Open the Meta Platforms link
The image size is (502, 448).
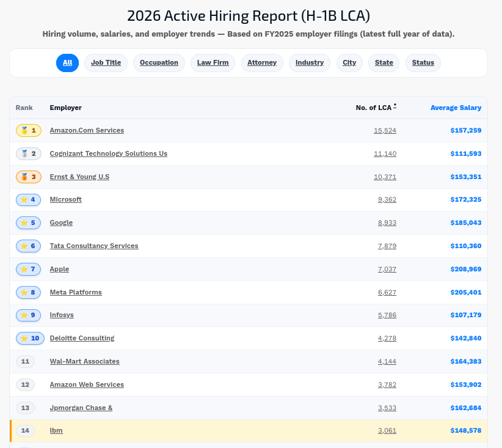click(76, 292)
